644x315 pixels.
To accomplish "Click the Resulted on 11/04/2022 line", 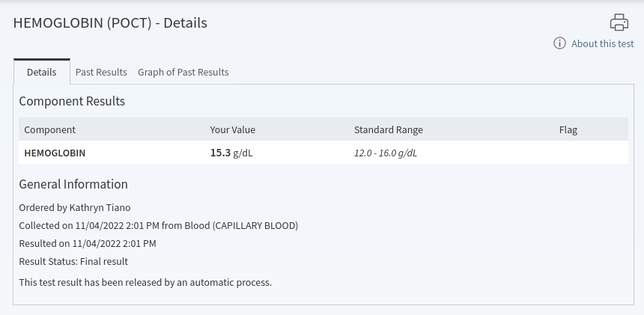I will click(88, 244).
